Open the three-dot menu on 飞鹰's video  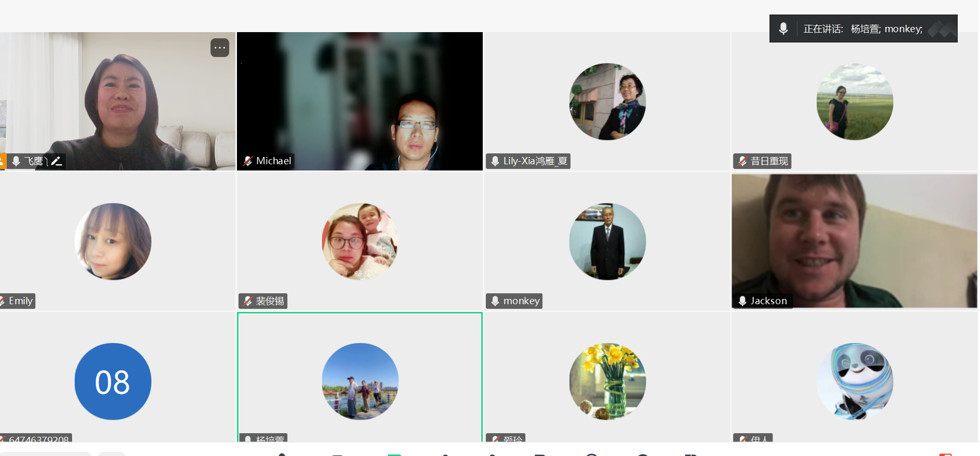pyautogui.click(x=220, y=48)
